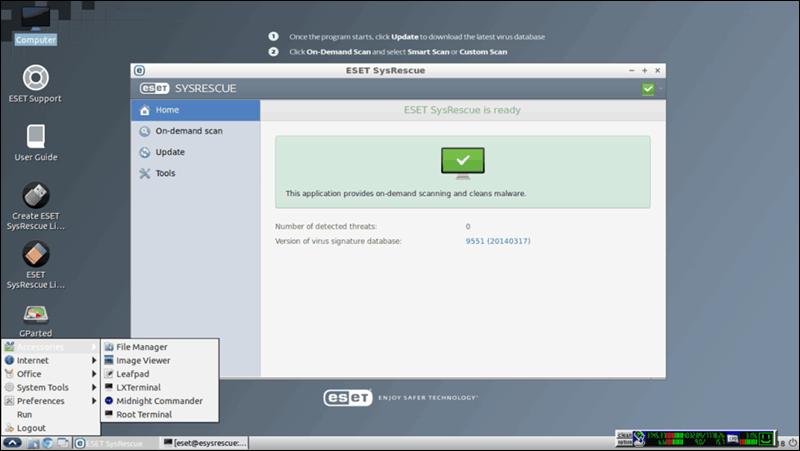Launch Midnight Commander from the submenu
This screenshot has width=800, height=451.
click(x=160, y=401)
